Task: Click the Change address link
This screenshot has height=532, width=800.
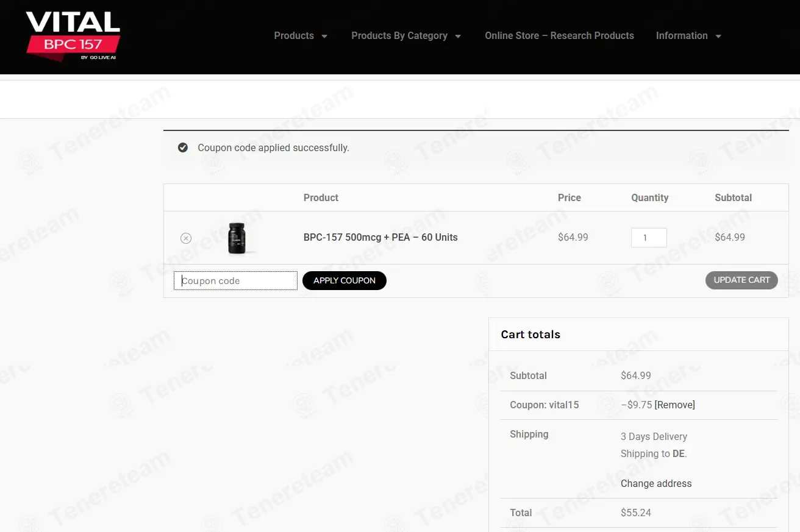Action: pyautogui.click(x=656, y=484)
